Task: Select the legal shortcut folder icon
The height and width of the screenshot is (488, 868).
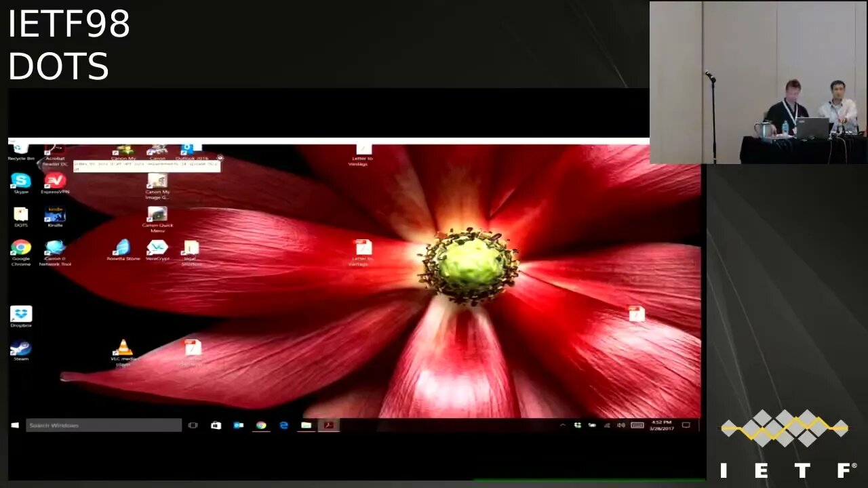Action: tap(191, 253)
